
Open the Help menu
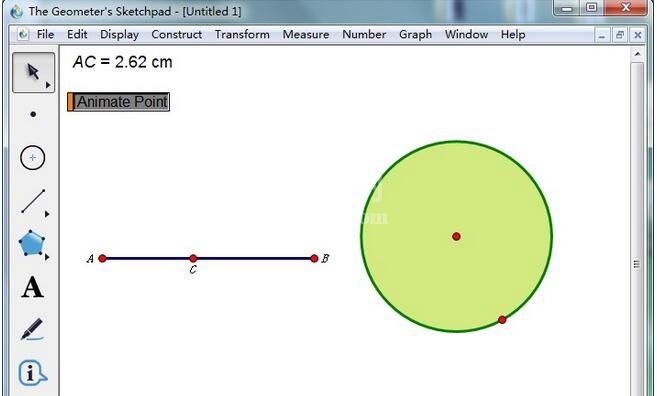point(513,34)
